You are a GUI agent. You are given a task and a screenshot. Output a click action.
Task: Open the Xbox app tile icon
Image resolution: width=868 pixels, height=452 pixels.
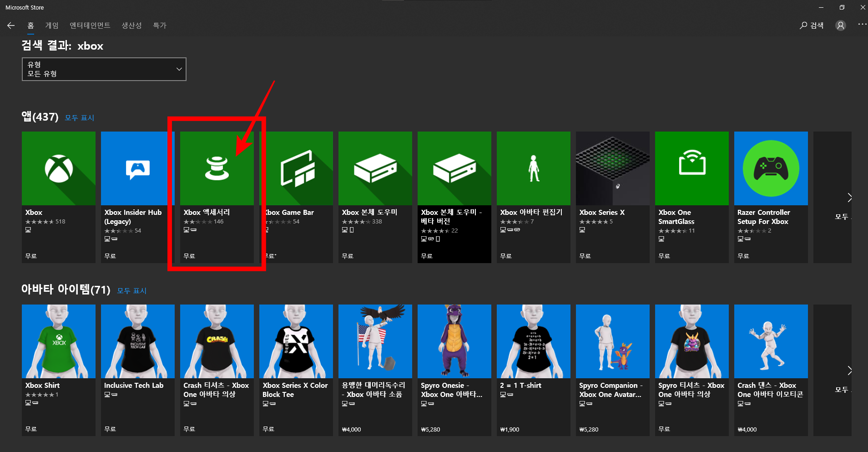coord(59,168)
